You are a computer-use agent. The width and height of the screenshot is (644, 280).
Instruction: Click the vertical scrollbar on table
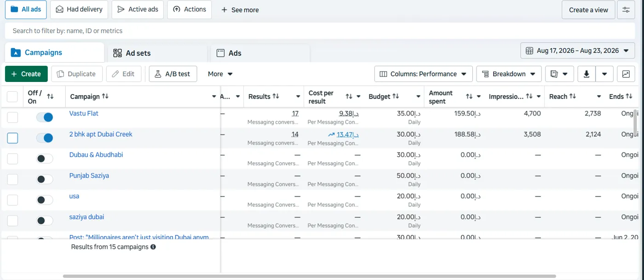[636, 122]
